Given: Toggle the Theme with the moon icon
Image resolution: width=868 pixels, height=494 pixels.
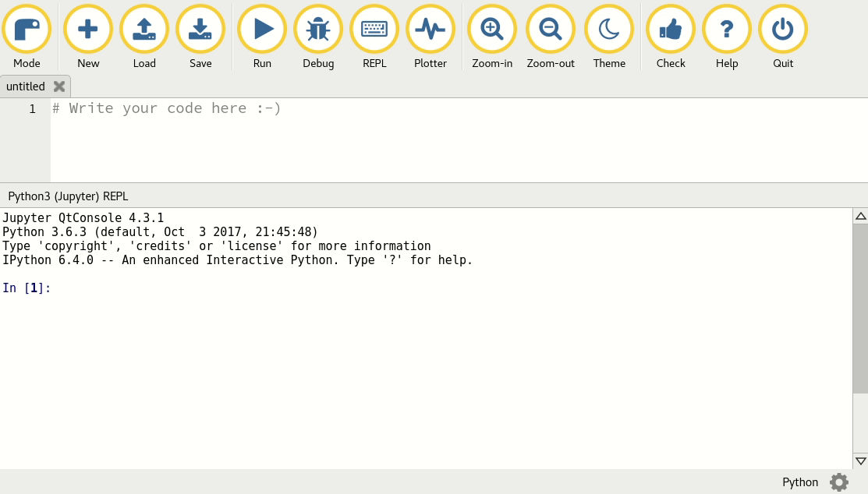Looking at the screenshot, I should coord(609,29).
